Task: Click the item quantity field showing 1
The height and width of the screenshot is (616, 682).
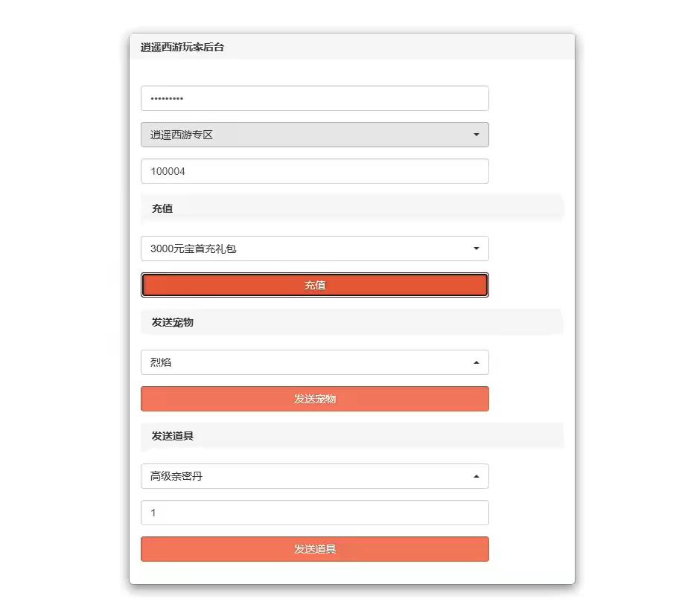Action: pos(314,513)
